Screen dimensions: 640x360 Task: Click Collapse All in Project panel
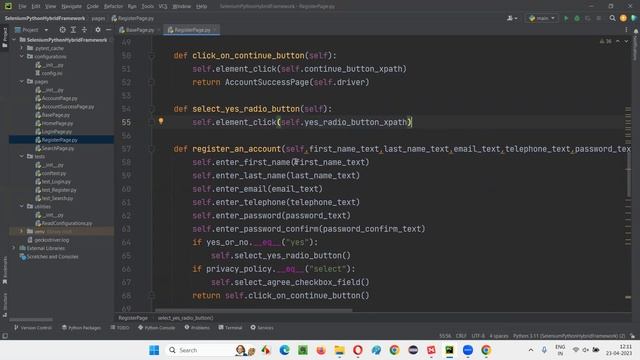click(84, 30)
